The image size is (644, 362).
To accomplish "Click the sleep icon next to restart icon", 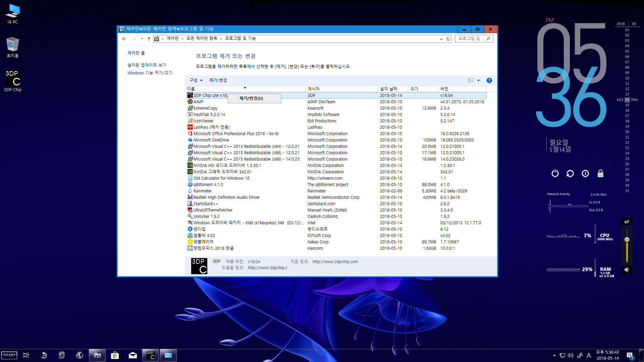I will [x=585, y=173].
